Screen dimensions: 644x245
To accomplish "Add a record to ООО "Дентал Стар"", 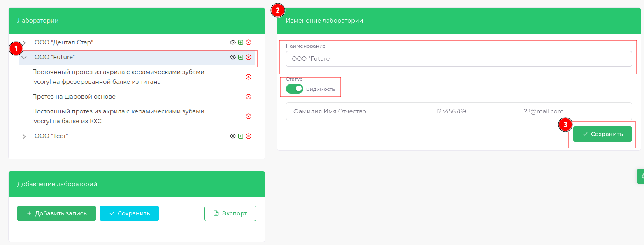I will pos(241,42).
